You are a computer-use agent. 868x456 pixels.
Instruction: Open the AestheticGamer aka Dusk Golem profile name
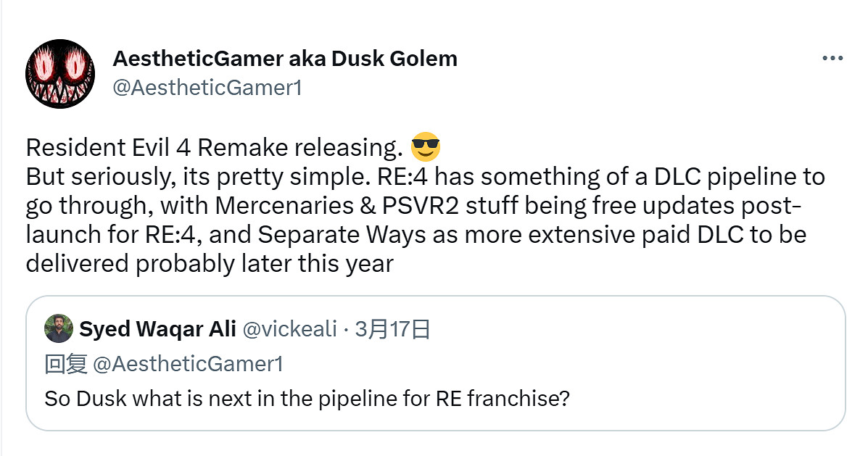[285, 59]
